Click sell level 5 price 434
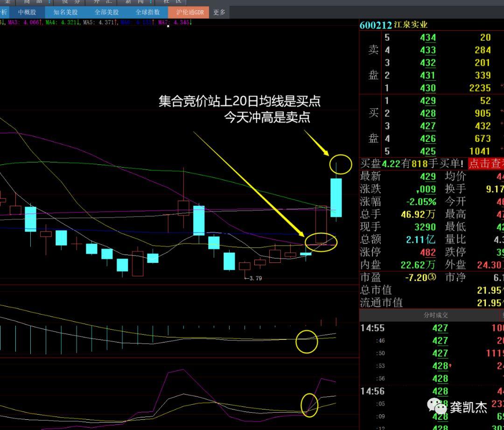This screenshot has height=430, width=504. point(428,38)
